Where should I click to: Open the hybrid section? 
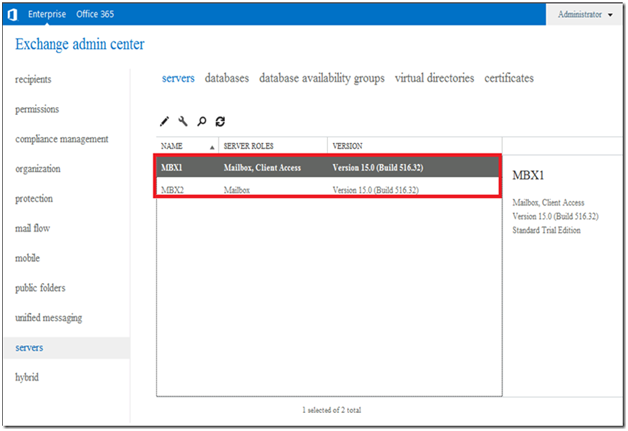click(x=27, y=377)
